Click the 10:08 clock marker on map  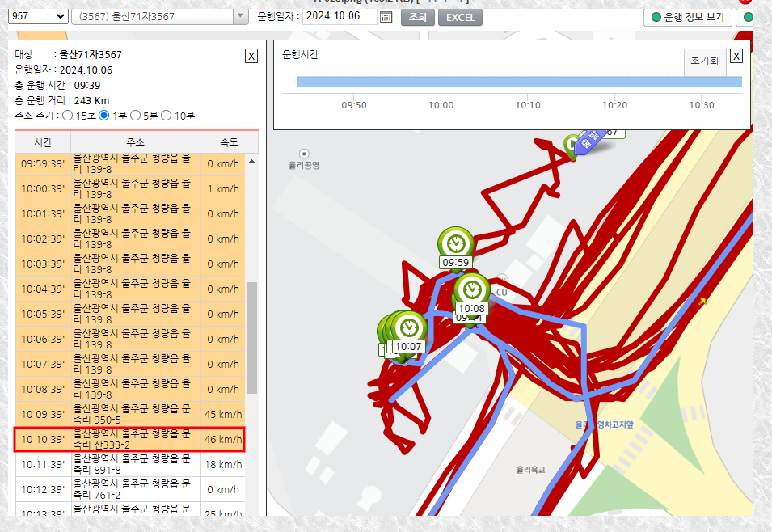pyautogui.click(x=471, y=289)
